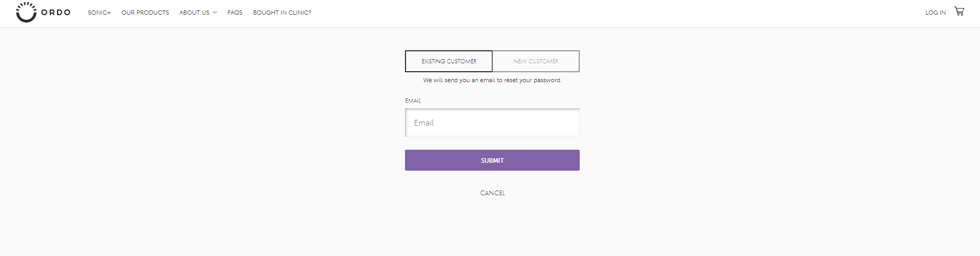Screen dimensions: 980x256
Task: Go to the SONIC+ page
Action: (99, 13)
